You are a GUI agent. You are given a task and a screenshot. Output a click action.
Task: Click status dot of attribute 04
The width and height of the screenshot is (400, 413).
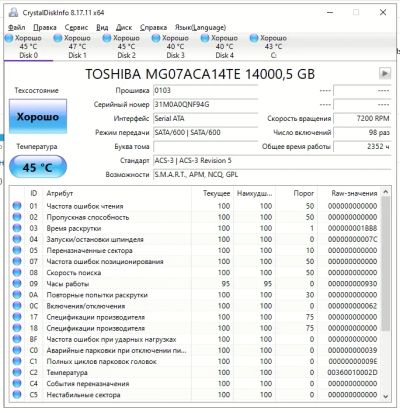click(x=17, y=239)
